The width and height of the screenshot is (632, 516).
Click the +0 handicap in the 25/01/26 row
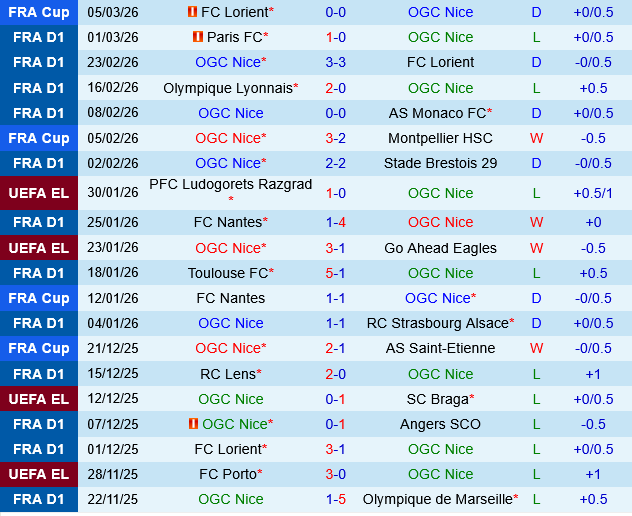click(x=593, y=222)
